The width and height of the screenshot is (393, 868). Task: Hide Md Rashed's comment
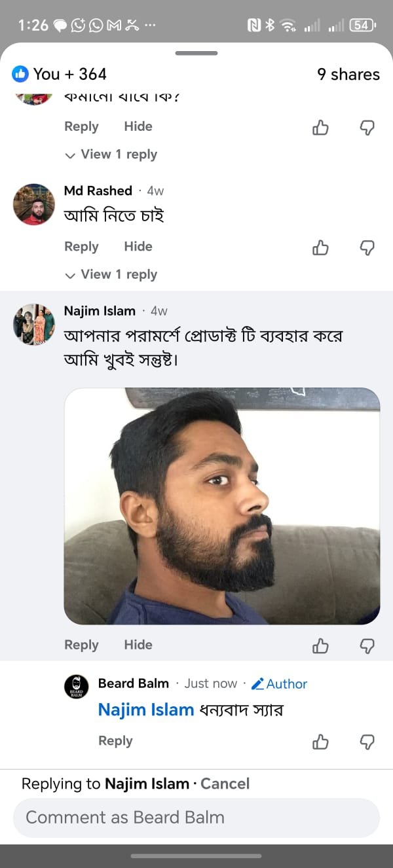[x=138, y=247]
